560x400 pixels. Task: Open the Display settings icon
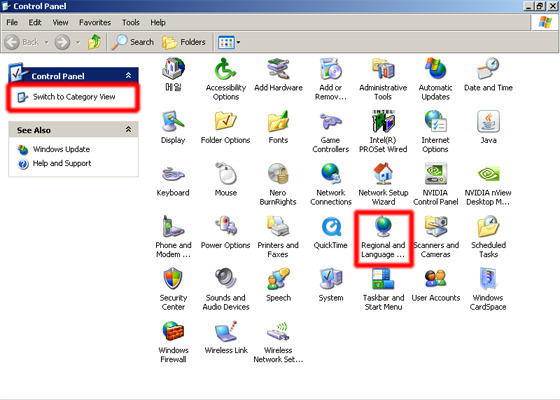tap(173, 127)
